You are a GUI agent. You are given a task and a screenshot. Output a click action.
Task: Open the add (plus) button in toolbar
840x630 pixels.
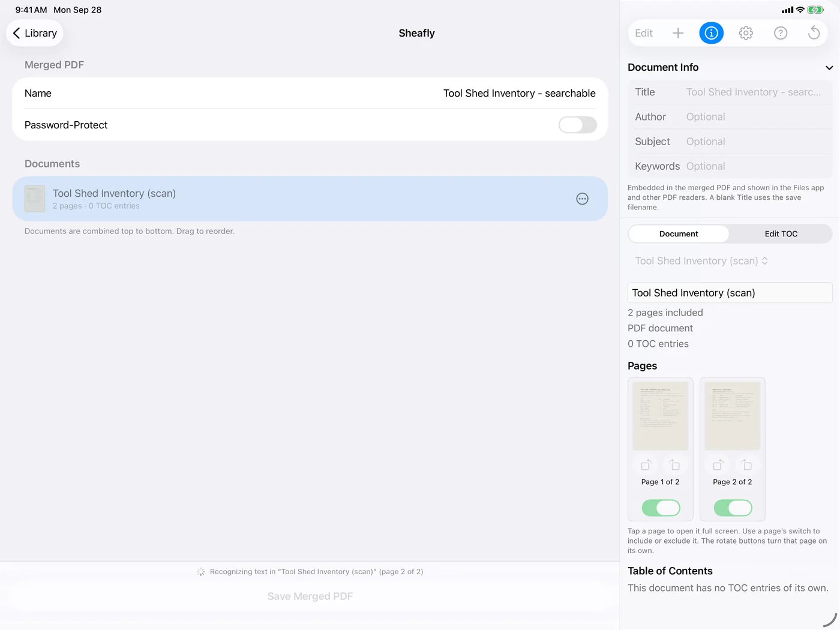[x=678, y=33]
